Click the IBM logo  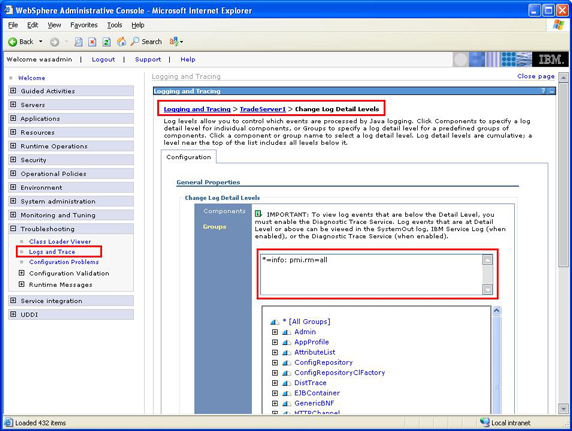pos(550,59)
